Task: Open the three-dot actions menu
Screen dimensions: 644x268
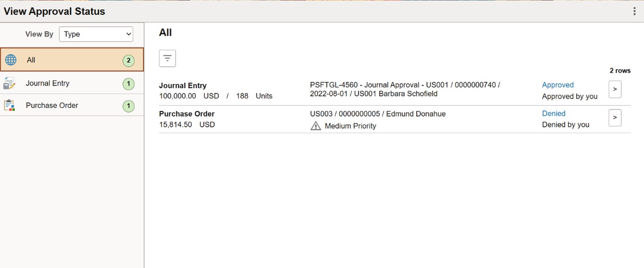Action: point(634,11)
